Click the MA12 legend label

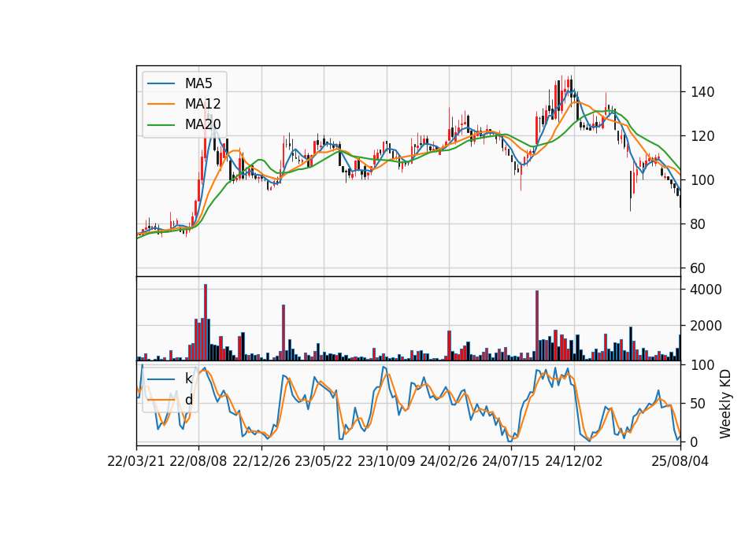click(202, 104)
